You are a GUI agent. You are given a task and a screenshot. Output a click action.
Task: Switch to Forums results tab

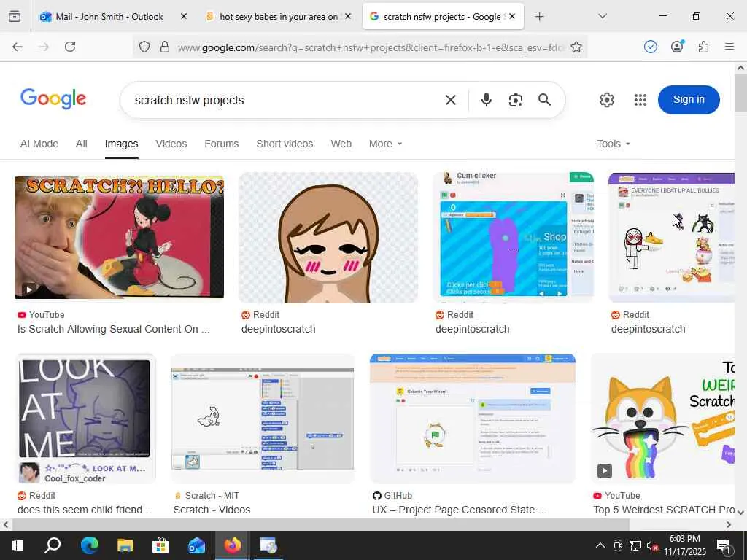tap(222, 144)
